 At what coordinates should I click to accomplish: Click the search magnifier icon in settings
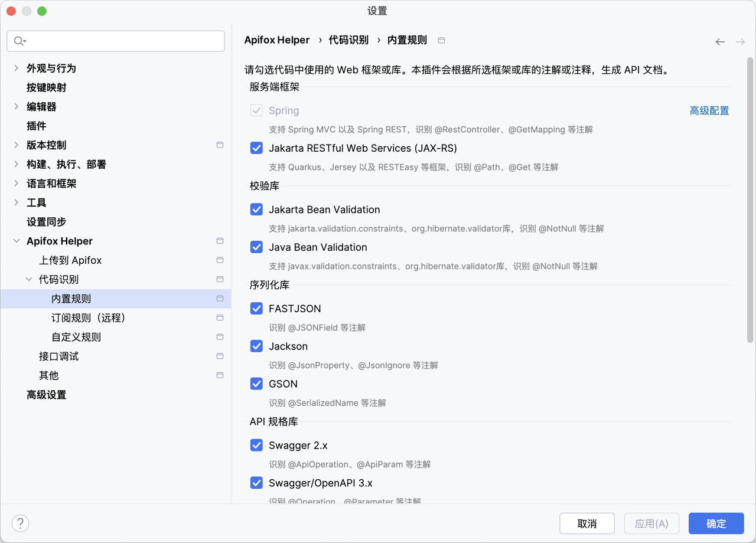(18, 41)
